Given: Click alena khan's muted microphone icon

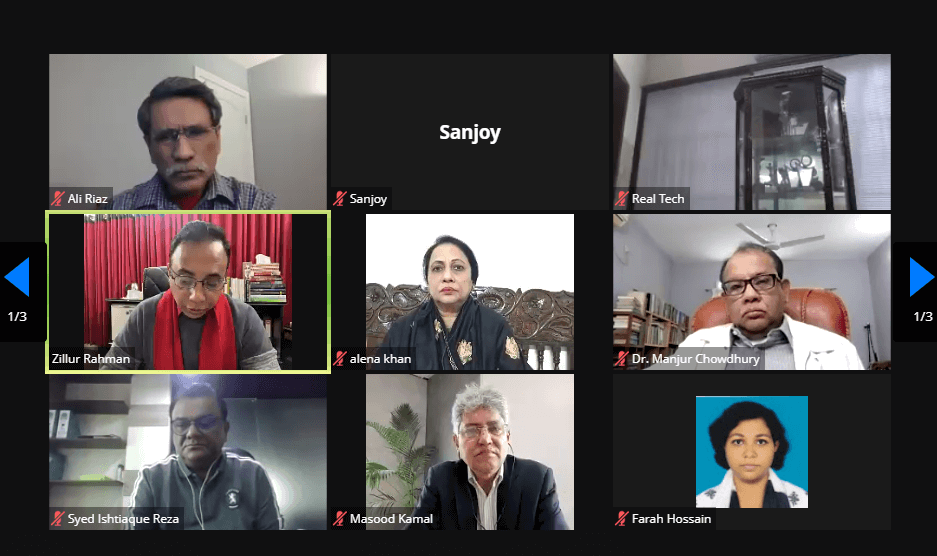Looking at the screenshot, I should click(x=340, y=359).
